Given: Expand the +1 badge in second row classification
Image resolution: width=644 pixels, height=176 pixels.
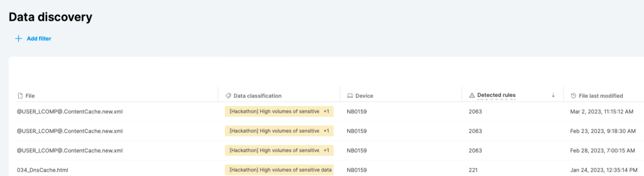Looking at the screenshot, I should tap(326, 131).
